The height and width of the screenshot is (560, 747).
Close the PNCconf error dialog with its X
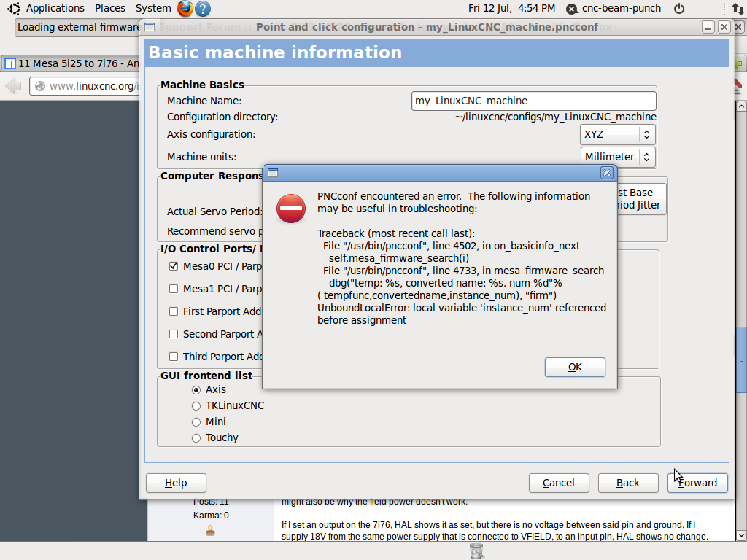point(606,173)
